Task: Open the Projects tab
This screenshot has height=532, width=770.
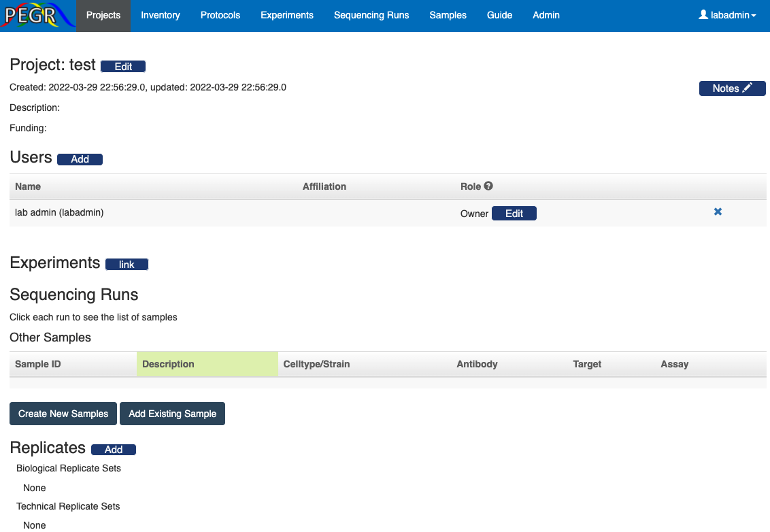Action: pyautogui.click(x=103, y=15)
